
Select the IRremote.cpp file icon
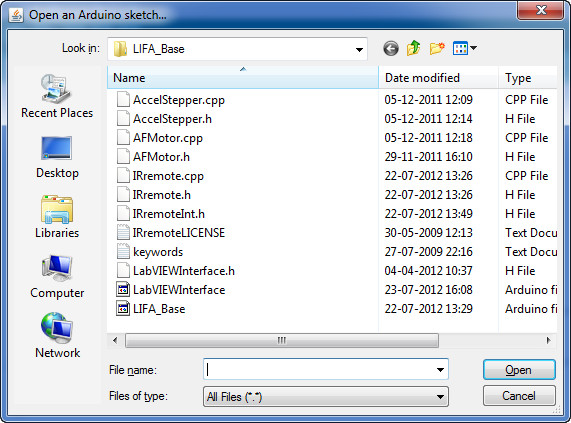123,175
